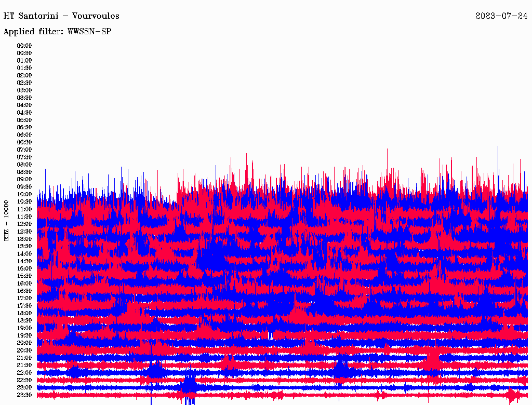Click the 'Applied filter: WWSSN-SP' text

(57, 31)
